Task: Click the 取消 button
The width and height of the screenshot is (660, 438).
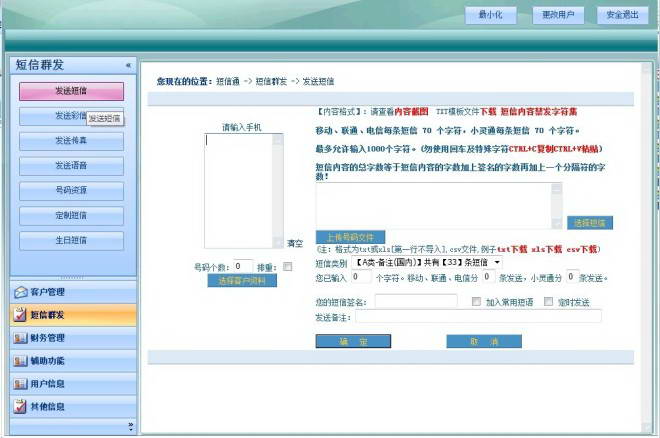Action: 484,341
